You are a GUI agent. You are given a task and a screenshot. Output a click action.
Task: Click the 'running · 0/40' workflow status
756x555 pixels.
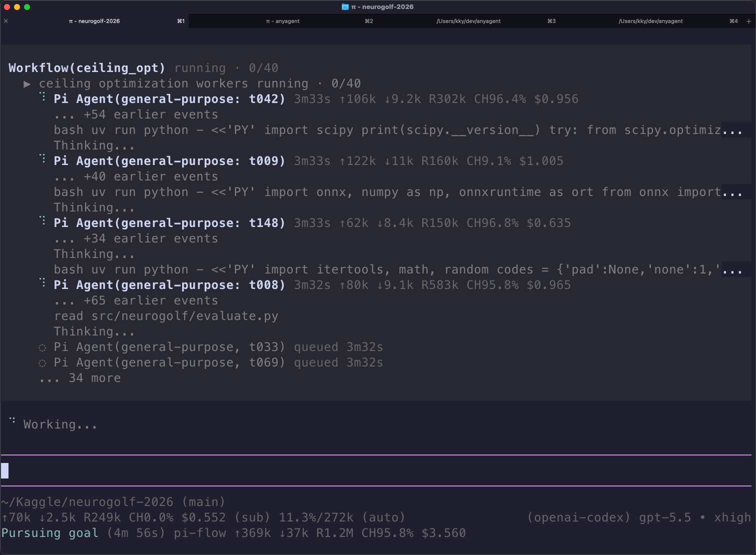(x=226, y=68)
